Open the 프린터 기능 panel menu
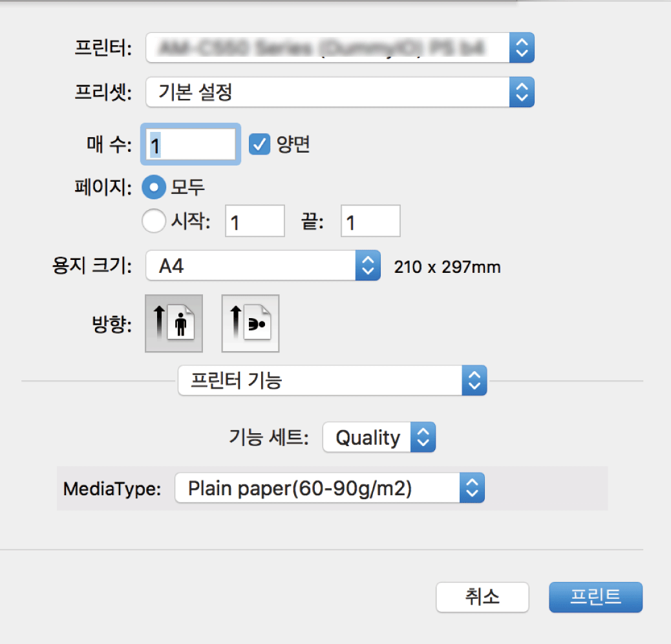Screen dimensions: 671x644 pos(321,381)
